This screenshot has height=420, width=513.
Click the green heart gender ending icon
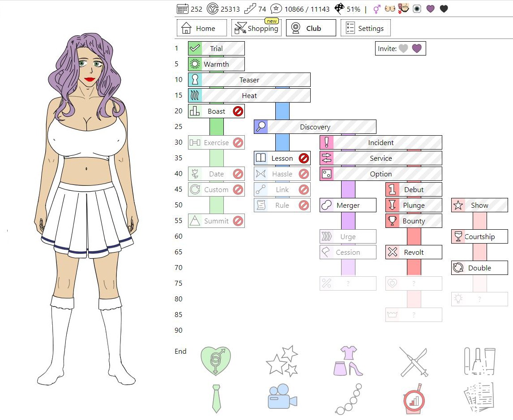[x=216, y=361]
